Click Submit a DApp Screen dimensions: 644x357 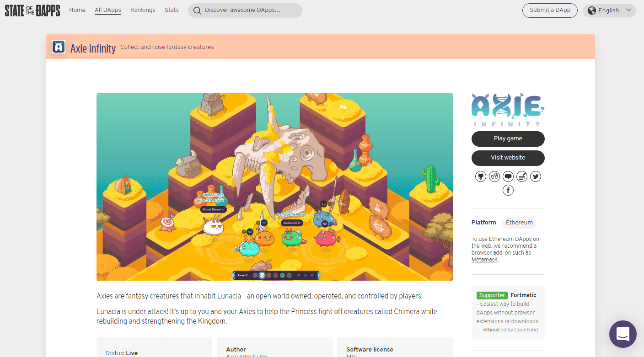tap(550, 10)
